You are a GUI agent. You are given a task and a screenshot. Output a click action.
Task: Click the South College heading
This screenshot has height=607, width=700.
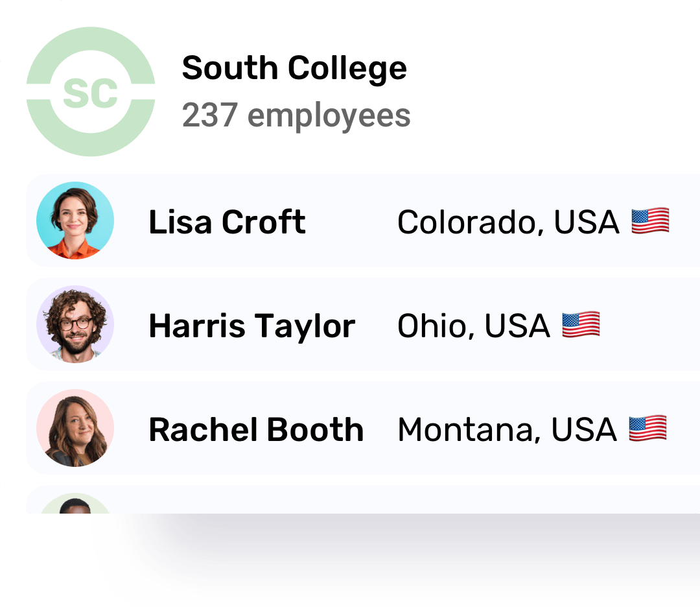tap(295, 68)
